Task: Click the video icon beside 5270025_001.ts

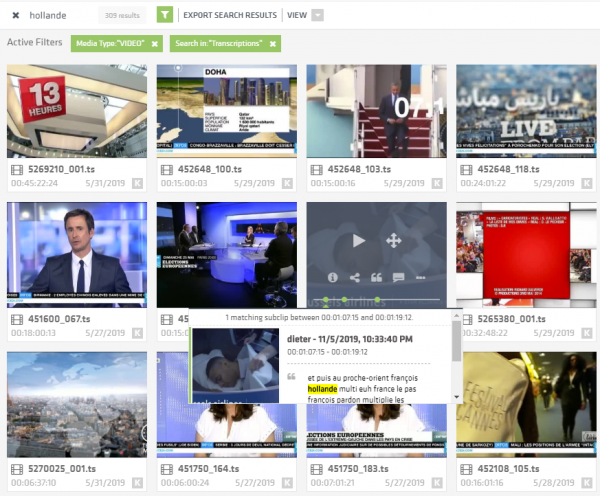Action: click(17, 469)
